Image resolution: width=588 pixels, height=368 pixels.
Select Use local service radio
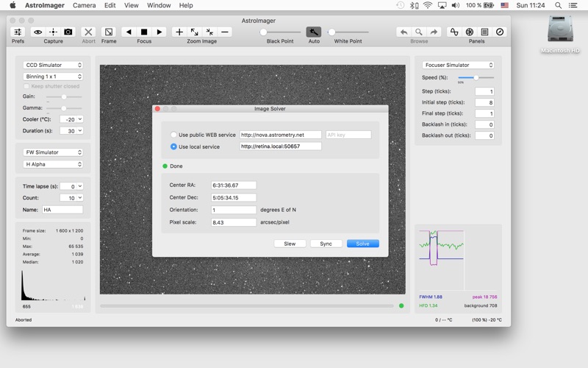point(173,146)
